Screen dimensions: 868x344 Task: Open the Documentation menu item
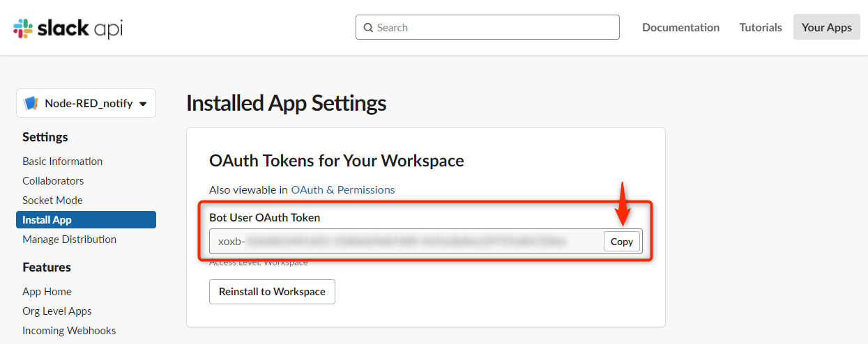pos(680,27)
